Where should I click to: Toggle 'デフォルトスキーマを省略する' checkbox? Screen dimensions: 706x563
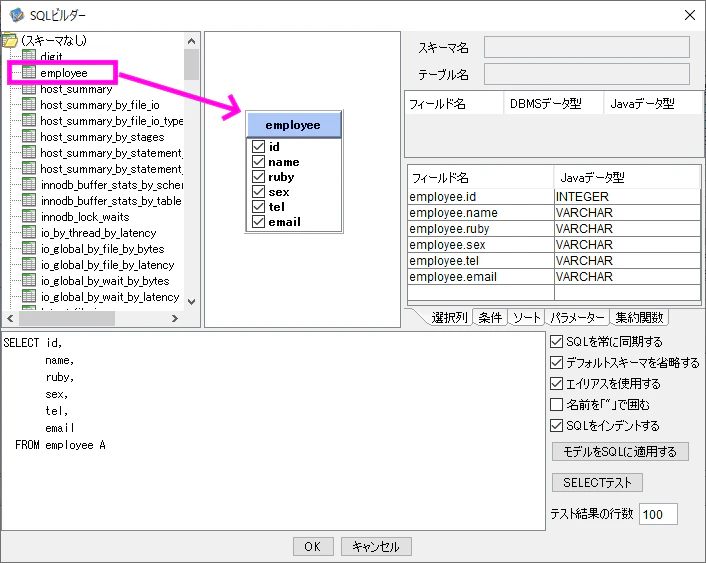coord(557,362)
